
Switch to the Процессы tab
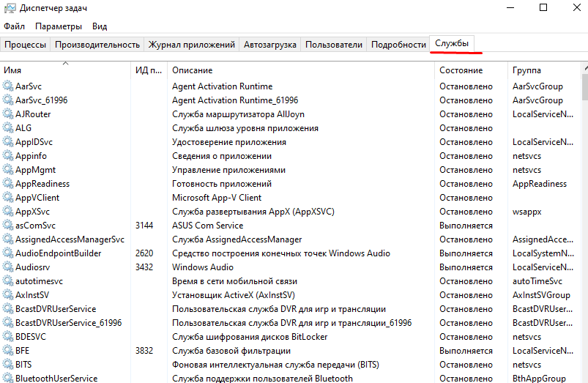[x=25, y=45]
